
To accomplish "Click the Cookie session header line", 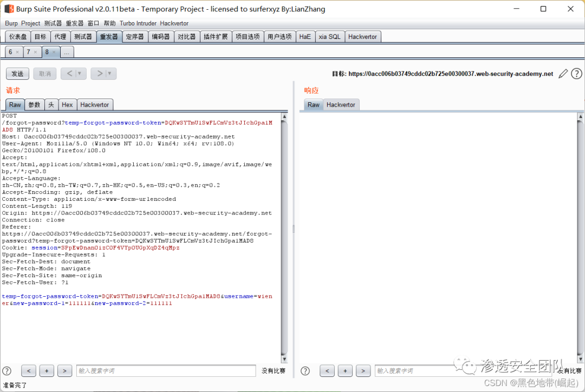I will (90, 247).
